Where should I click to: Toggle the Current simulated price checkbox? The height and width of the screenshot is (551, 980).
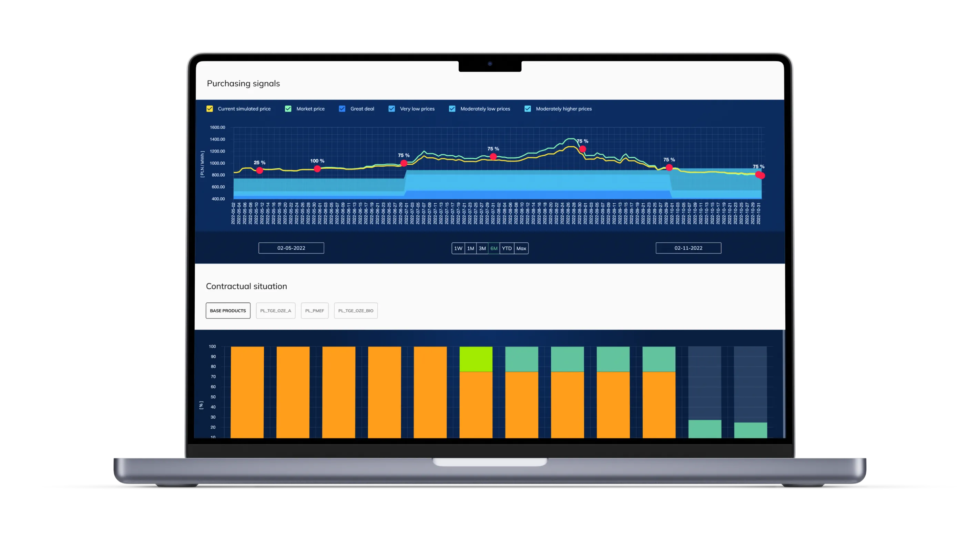point(210,109)
